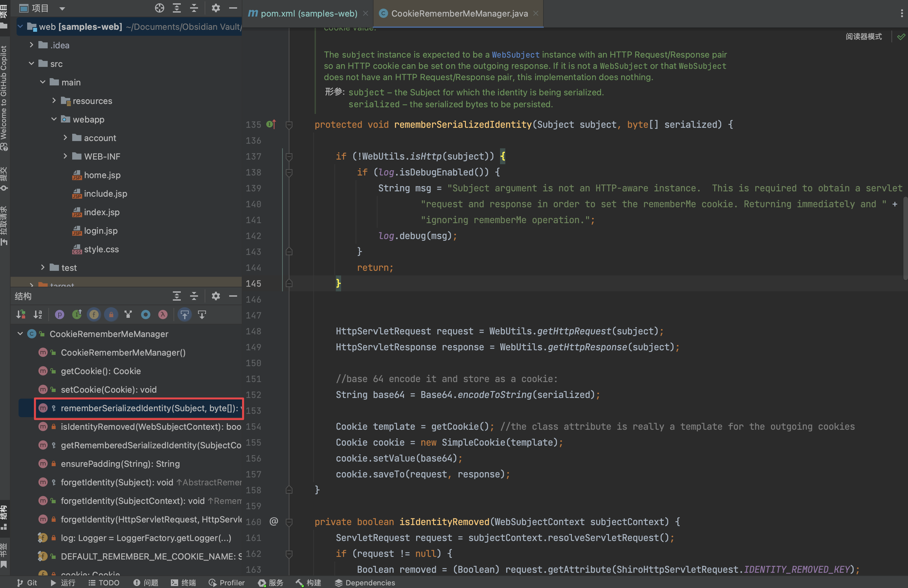The height and width of the screenshot is (588, 908).
Task: Open 结构 panel settings gear
Action: tap(216, 296)
